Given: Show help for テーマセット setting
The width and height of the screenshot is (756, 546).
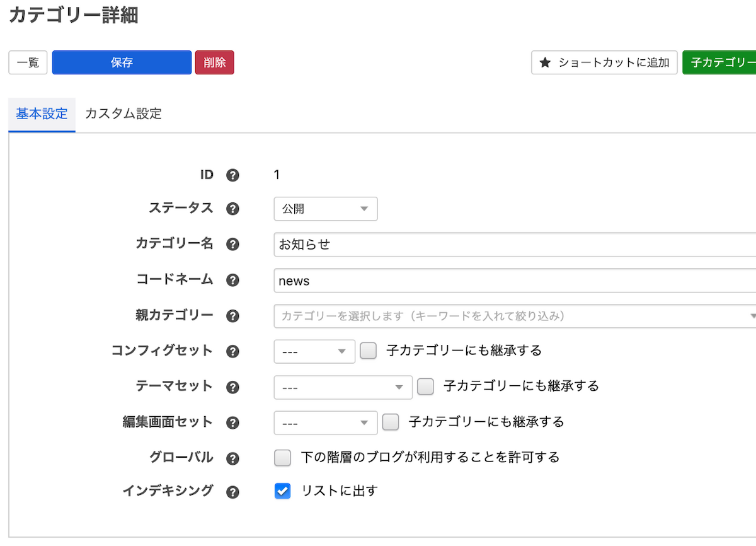Looking at the screenshot, I should [x=232, y=387].
